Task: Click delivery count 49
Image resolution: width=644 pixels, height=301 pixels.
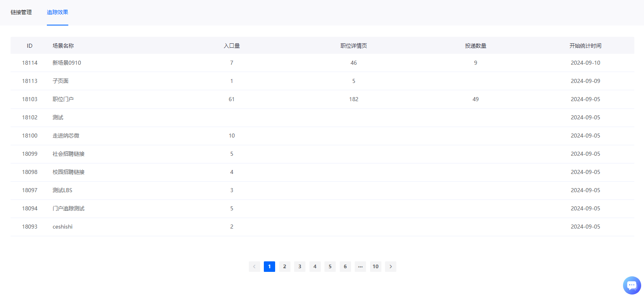Action: point(476,99)
